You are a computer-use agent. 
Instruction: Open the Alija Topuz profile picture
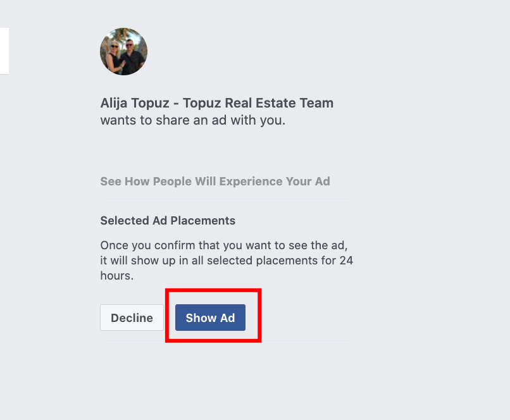pos(123,51)
